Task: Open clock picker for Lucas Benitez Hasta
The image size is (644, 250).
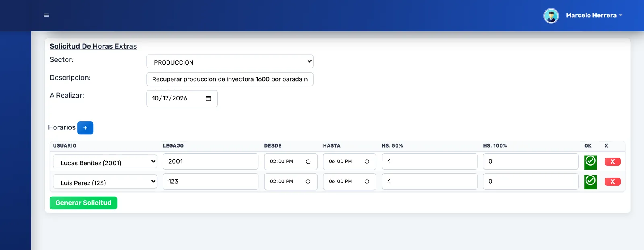Action: coord(367,162)
